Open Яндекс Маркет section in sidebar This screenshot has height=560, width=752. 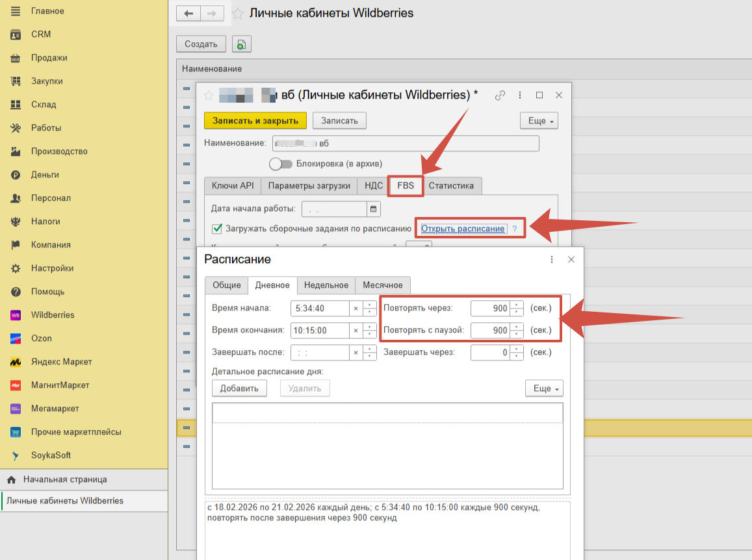point(61,362)
